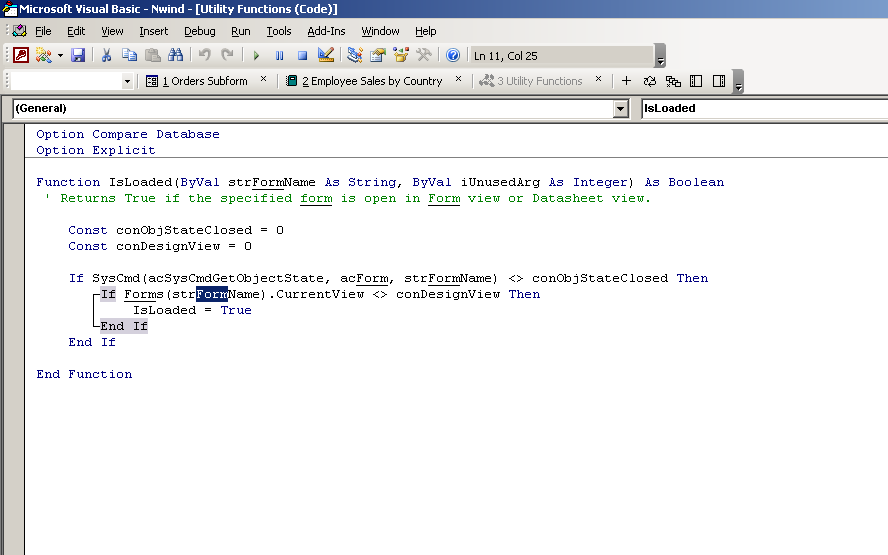Open Find with binoculars icon
888x555 pixels.
click(176, 55)
